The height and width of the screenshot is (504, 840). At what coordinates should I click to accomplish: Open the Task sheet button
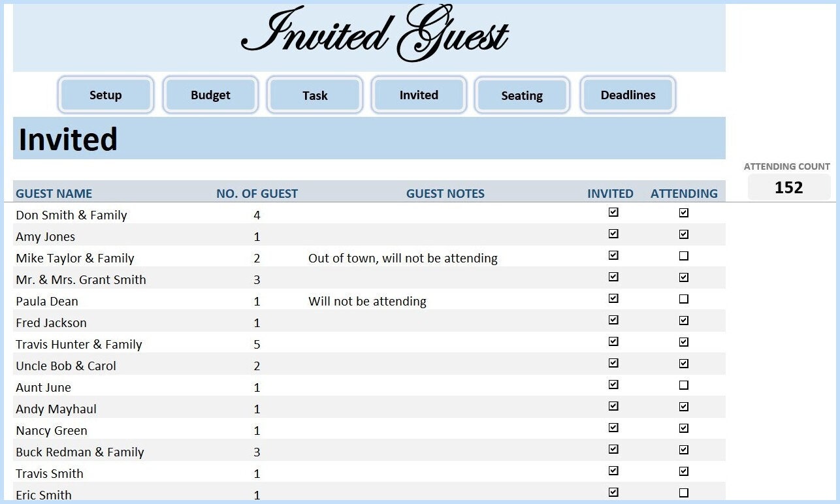click(x=315, y=95)
